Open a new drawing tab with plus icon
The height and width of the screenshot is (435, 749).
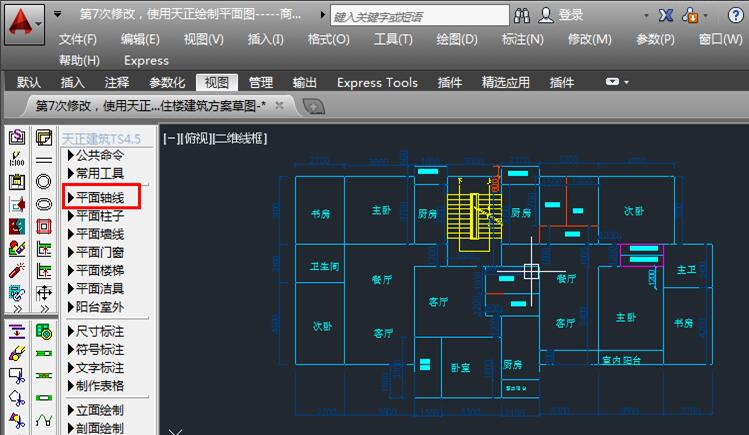313,106
